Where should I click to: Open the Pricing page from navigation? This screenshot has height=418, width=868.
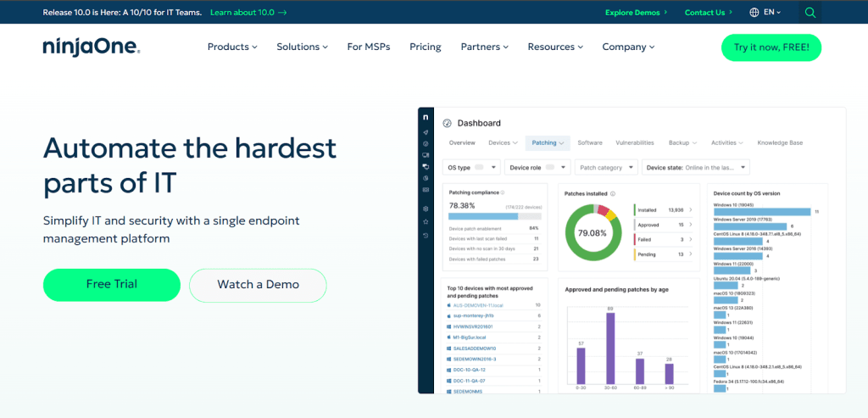(425, 47)
